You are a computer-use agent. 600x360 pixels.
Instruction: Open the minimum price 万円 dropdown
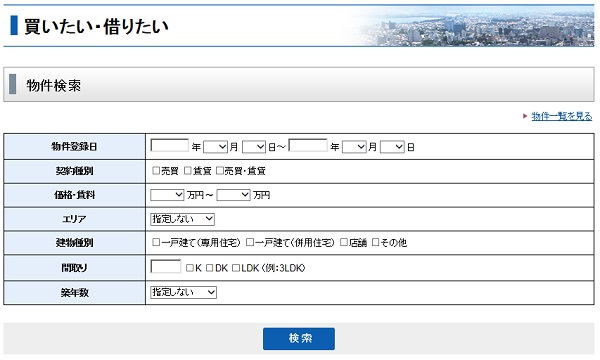[167, 195]
